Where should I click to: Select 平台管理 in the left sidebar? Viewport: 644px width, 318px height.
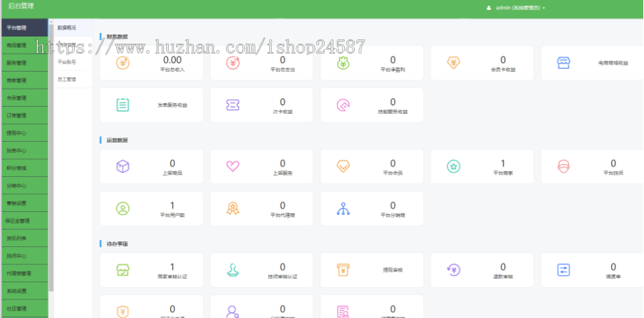(24, 27)
